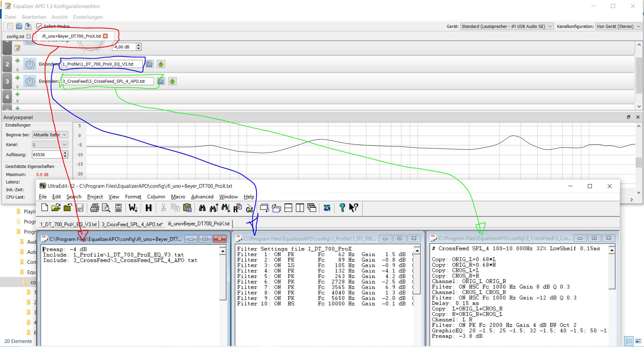
Task: Expand row 2 chevron below plus icon
Action: (x=17, y=70)
